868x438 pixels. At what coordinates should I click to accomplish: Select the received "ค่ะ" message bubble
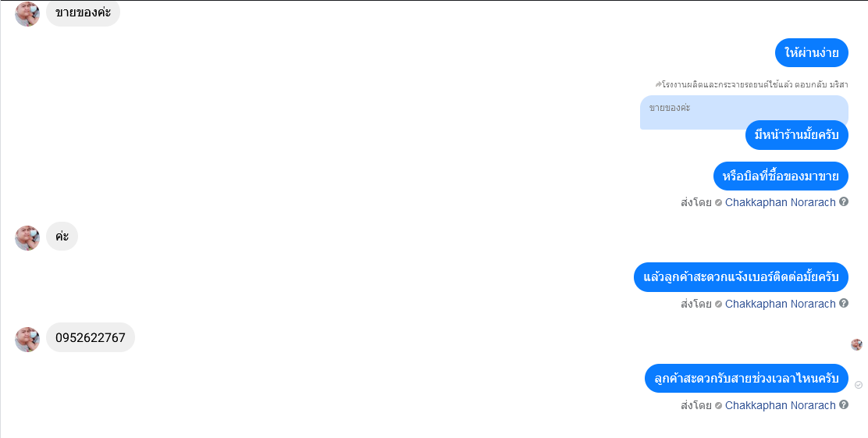click(62, 237)
